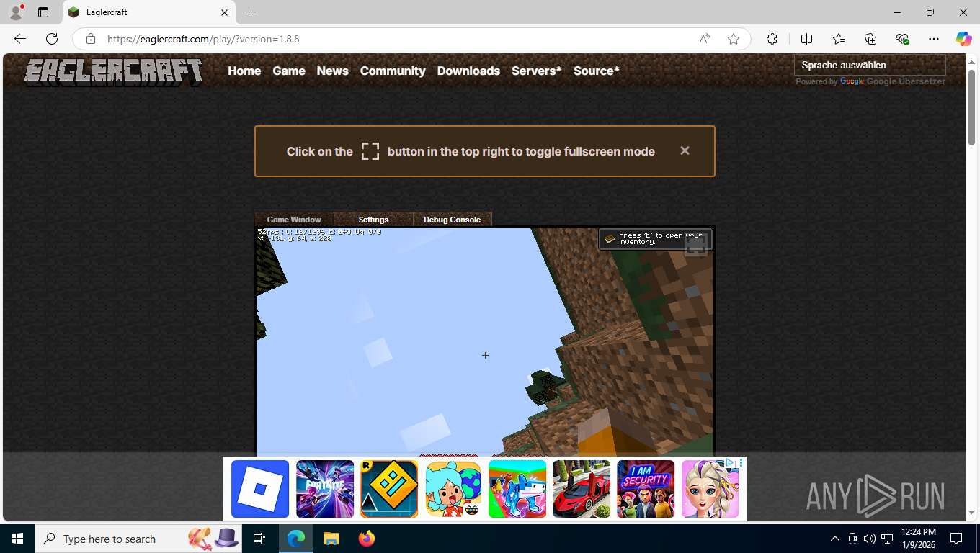
Task: Open the Roblox ad thumbnail
Action: click(x=260, y=489)
